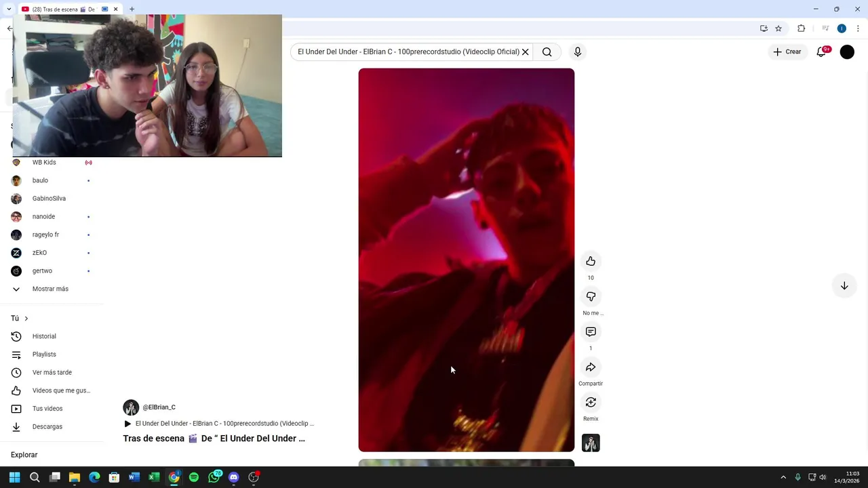Open the Tú section chevron

[x=26, y=319]
